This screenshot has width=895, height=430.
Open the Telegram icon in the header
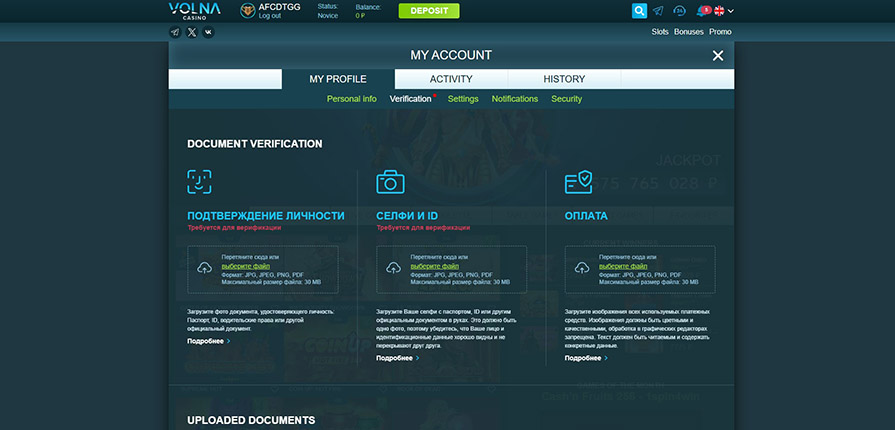(x=658, y=11)
